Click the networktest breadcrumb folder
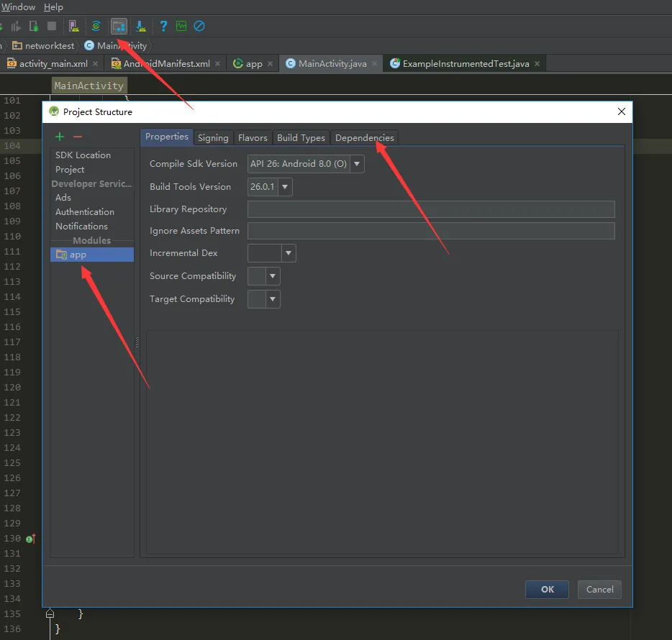672x640 pixels. [x=43, y=45]
